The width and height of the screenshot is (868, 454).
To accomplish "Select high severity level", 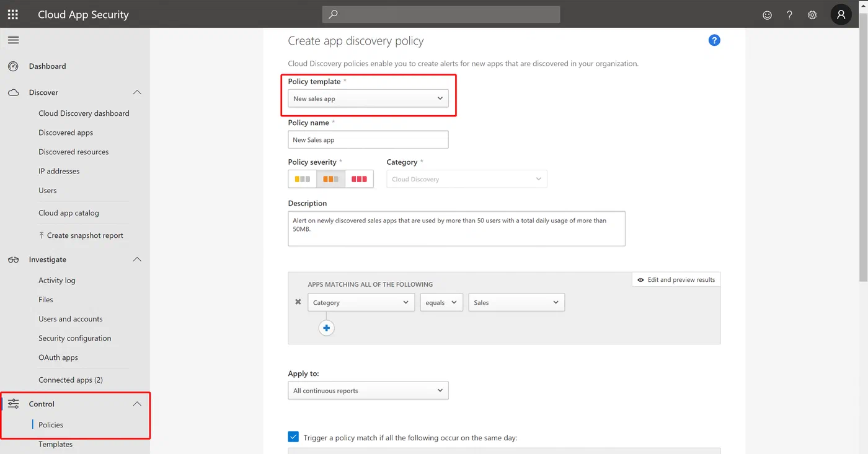I will (x=359, y=179).
